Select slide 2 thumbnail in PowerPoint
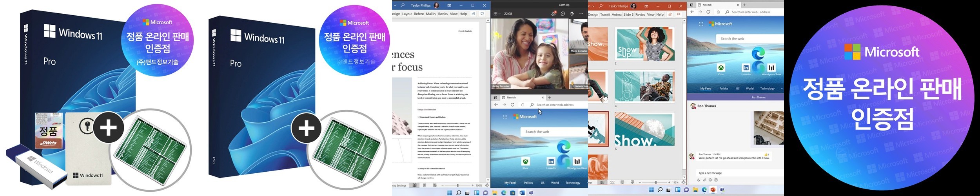Viewport: 980px width, 196px height. (644, 44)
